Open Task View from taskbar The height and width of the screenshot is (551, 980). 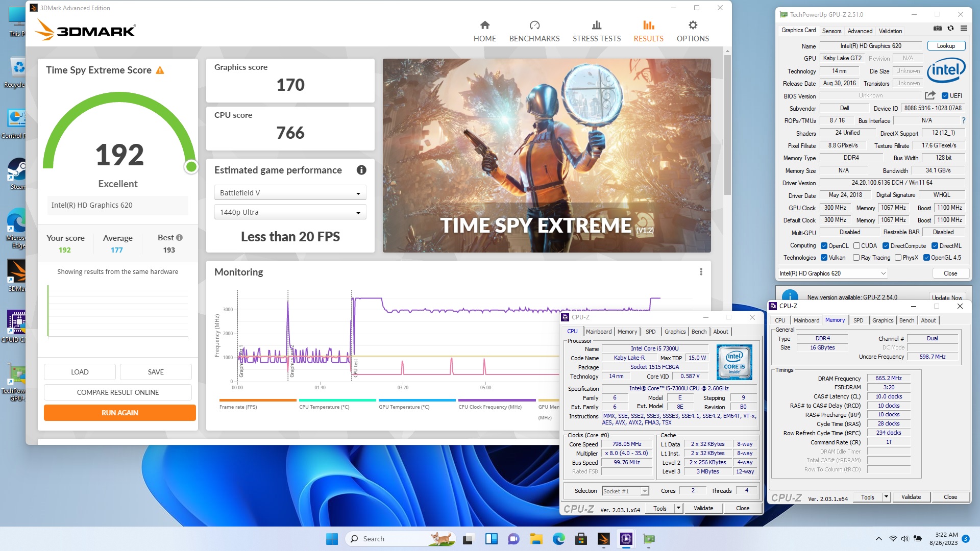tap(468, 539)
